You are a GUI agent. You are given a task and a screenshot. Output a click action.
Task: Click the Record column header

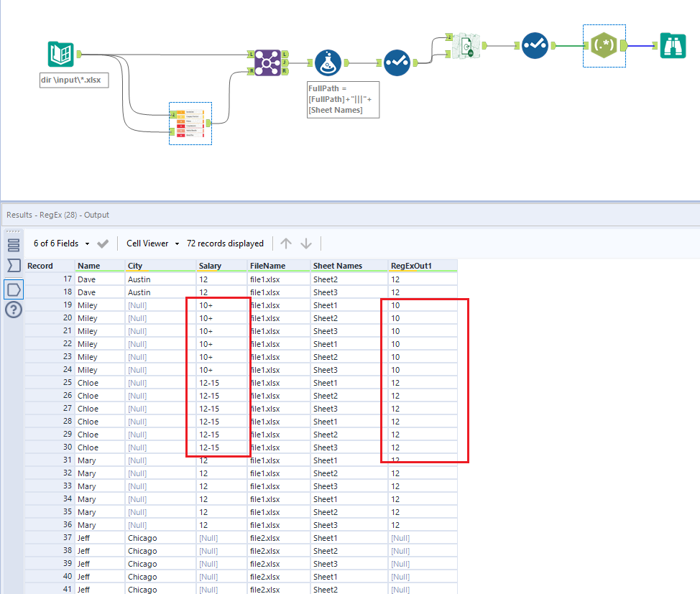coord(50,266)
